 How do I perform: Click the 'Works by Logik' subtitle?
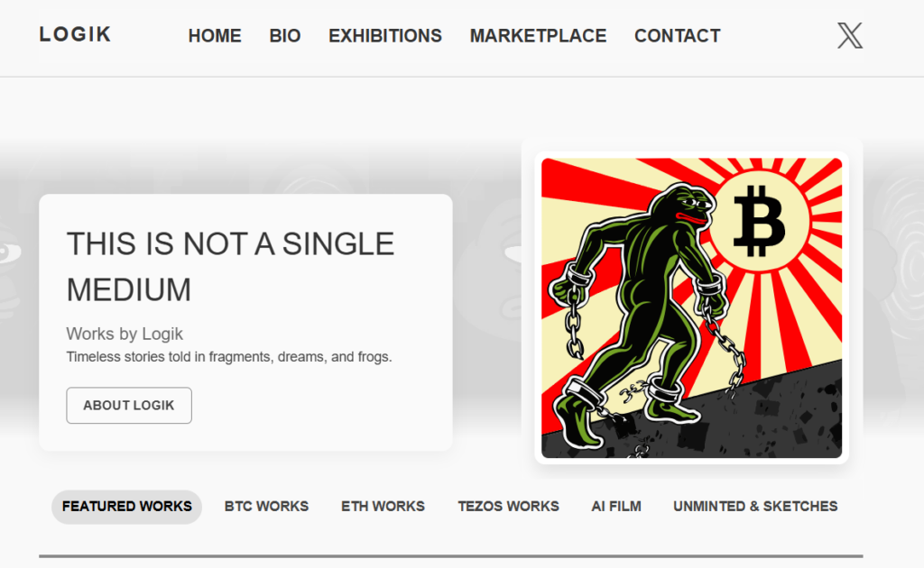tap(125, 334)
